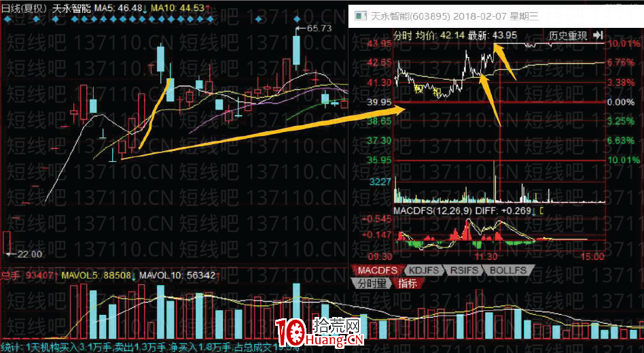The image size is (644, 353).
Task: Click the 3.38% percent axis label
Action: point(621,83)
